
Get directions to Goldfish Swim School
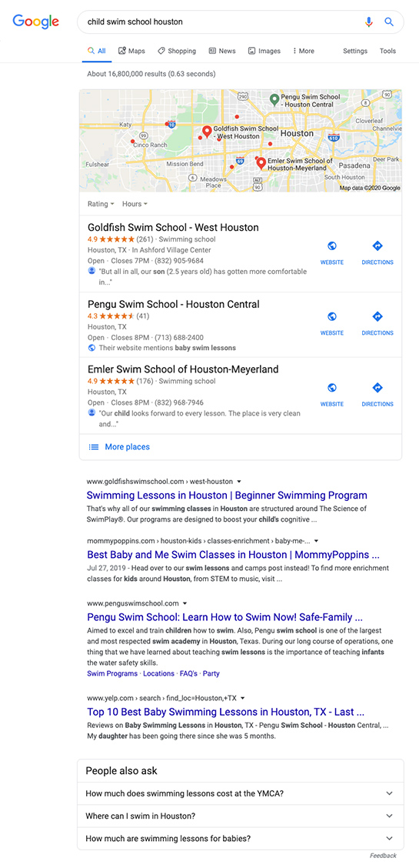pyautogui.click(x=377, y=246)
